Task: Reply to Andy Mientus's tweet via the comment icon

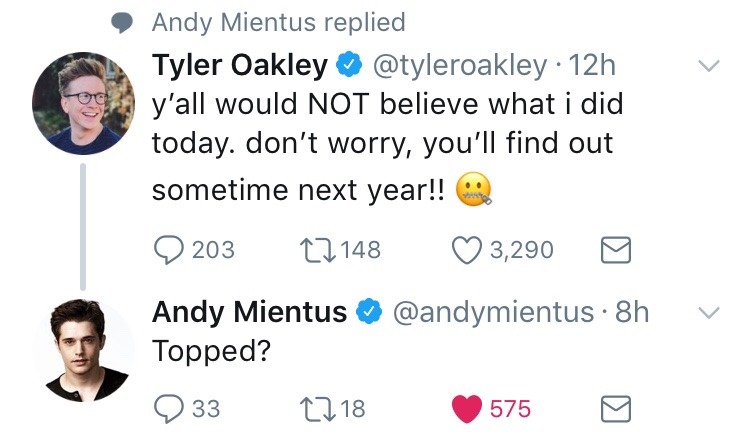Action: pos(168,409)
